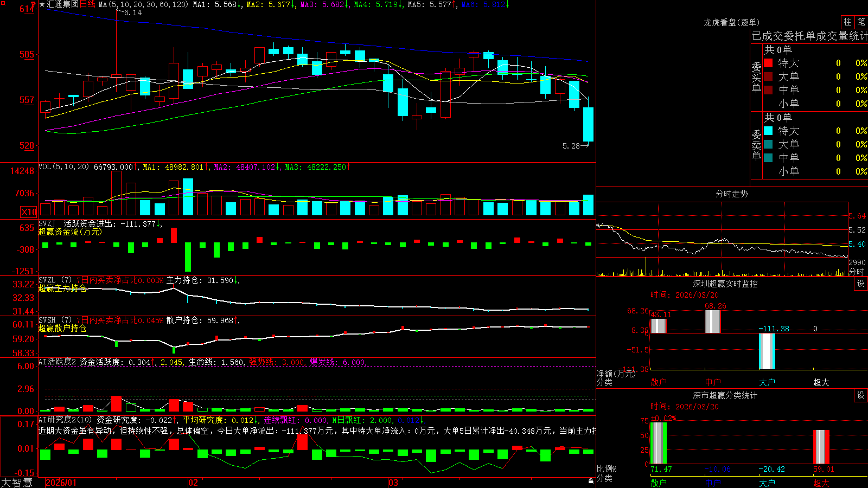Screen dimensions: 868x488
Task: Click the red 特大 buy-order color swatch
Action: 768,63
